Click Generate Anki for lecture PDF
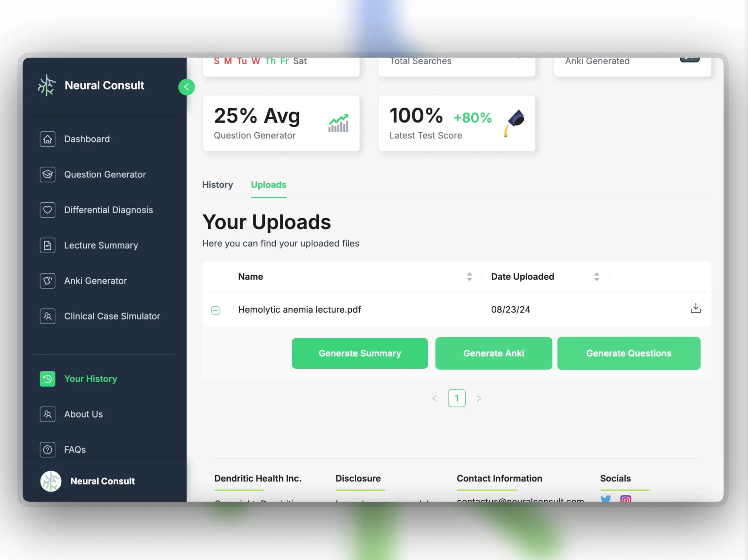748x560 pixels. pyautogui.click(x=494, y=353)
